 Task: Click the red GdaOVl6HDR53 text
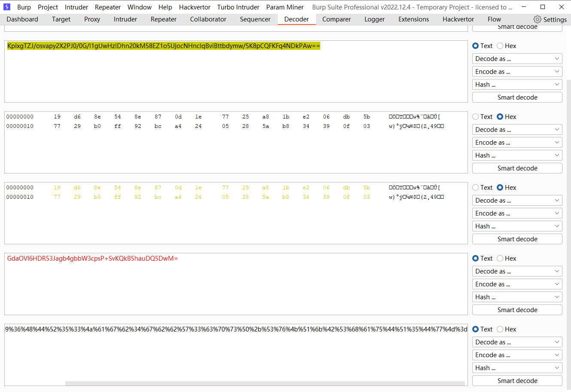(x=92, y=258)
